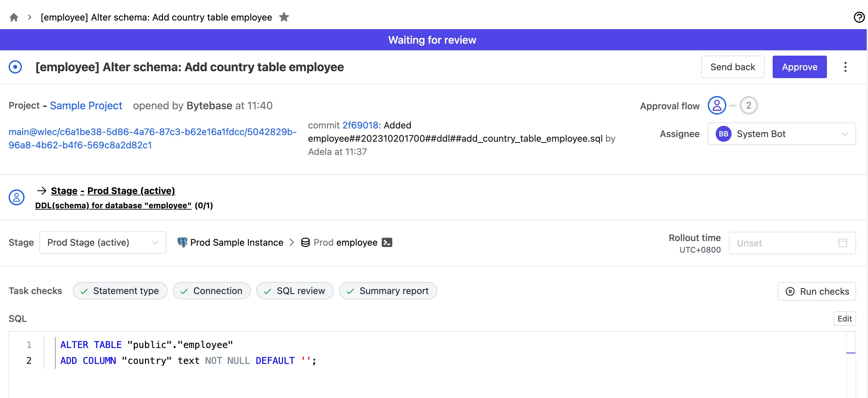The image size is (868, 398).
Task: Click the Statement type check pill
Action: [x=120, y=290]
